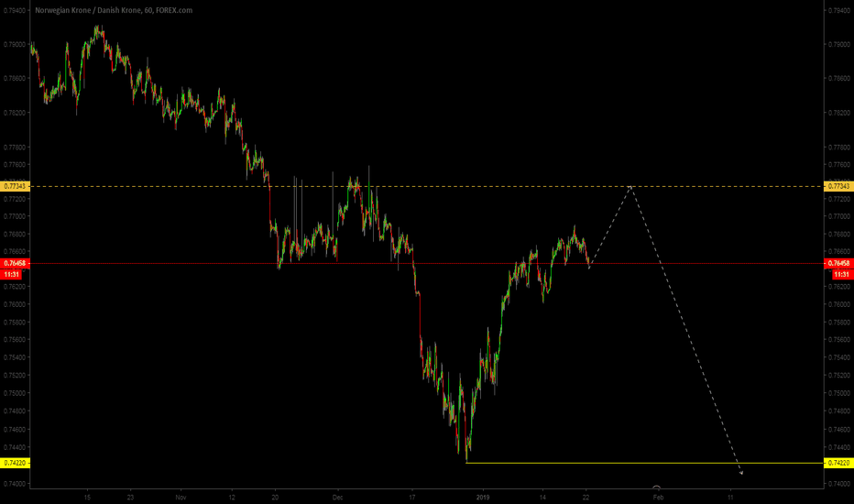
Task: Click the red 0.76458 price label on the left axis
Action: click(15, 263)
